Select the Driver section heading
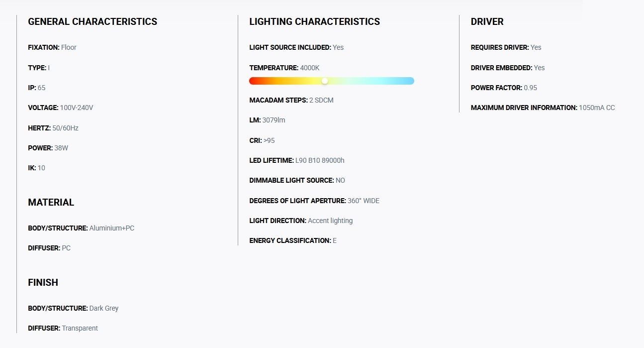 487,22
